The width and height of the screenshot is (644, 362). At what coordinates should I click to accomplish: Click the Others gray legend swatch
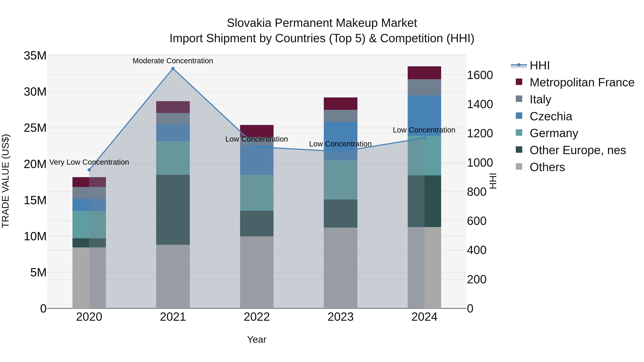(519, 166)
